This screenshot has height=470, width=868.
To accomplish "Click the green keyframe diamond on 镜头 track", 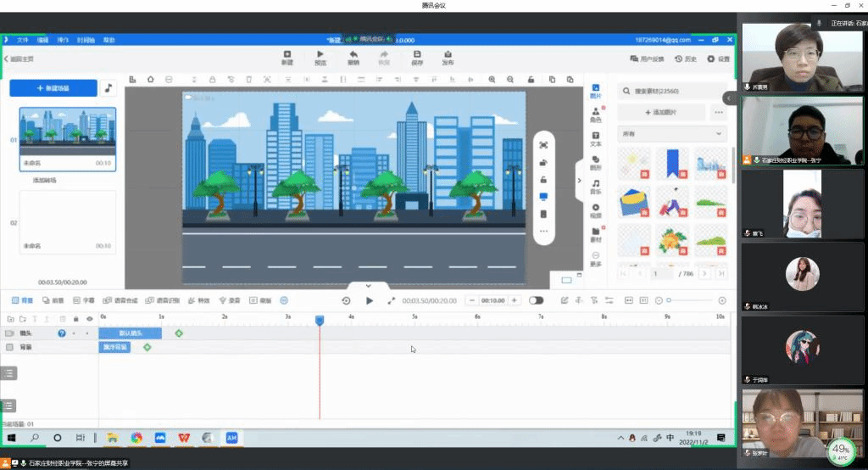I will pyautogui.click(x=179, y=333).
